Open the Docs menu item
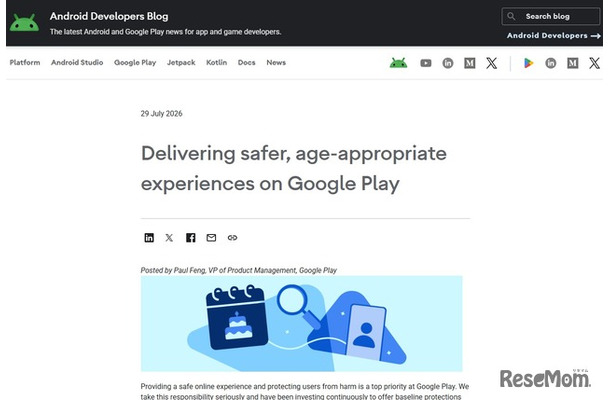The width and height of the screenshot is (610, 400). point(247,62)
